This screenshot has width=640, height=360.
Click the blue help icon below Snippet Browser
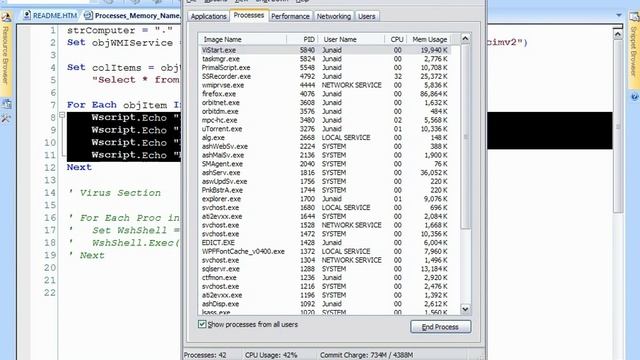[x=634, y=97]
